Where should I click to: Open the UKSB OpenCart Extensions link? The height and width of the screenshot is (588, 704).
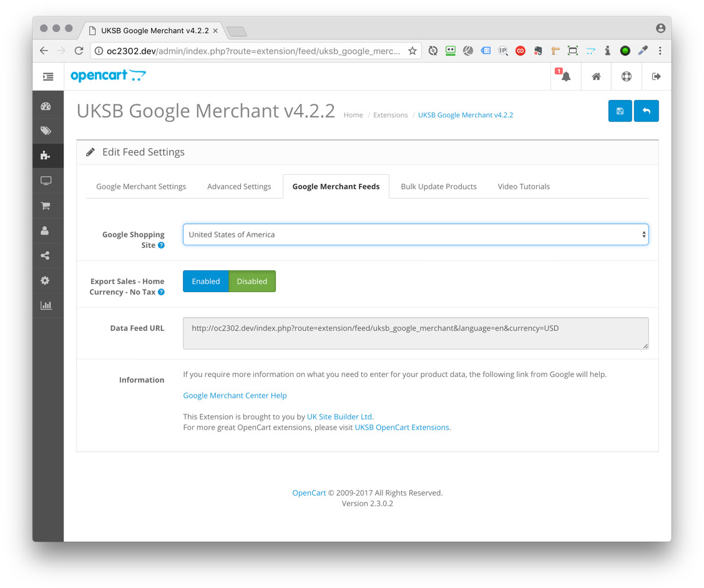point(402,427)
